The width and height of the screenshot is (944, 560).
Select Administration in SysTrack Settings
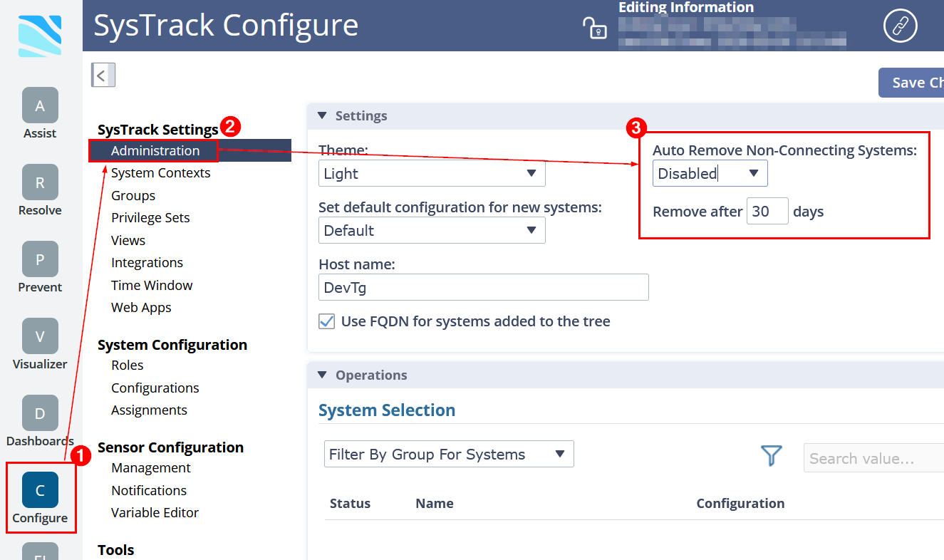click(155, 150)
